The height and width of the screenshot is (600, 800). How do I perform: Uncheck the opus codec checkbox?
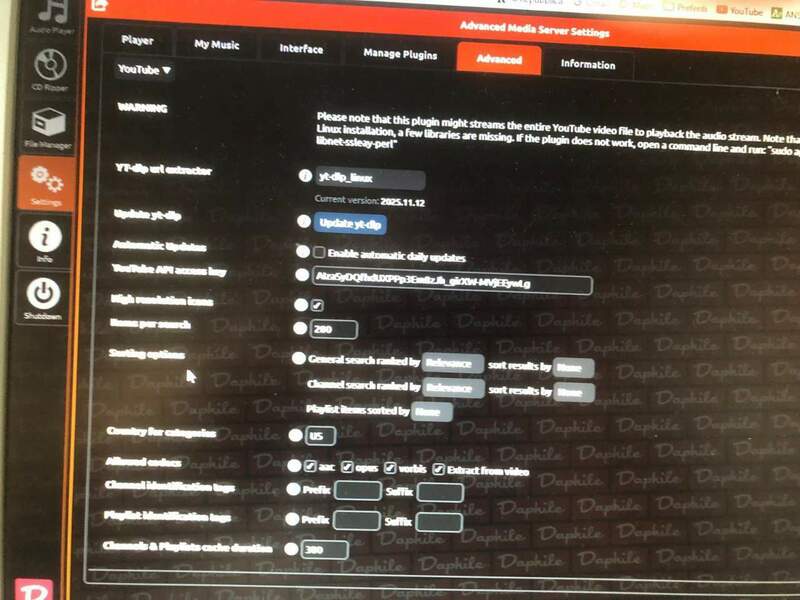point(347,467)
